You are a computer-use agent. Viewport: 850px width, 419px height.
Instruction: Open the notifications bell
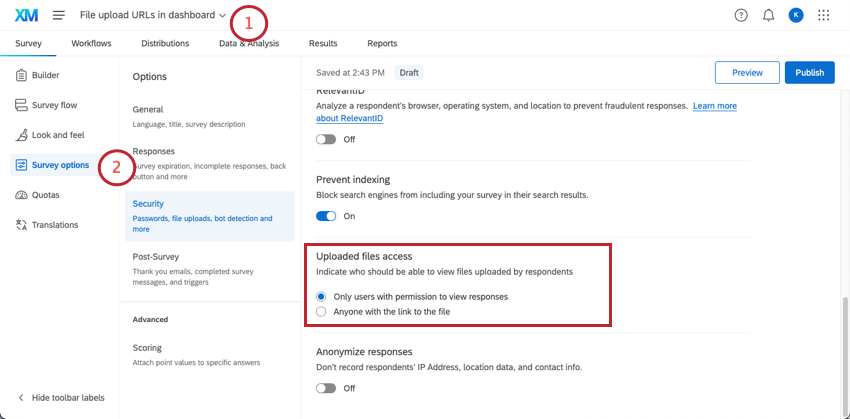pyautogui.click(x=768, y=15)
